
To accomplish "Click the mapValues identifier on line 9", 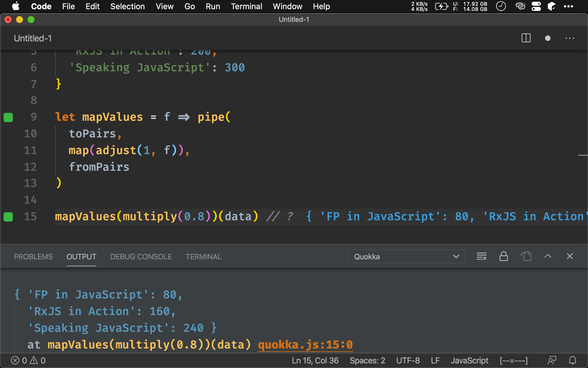I will (113, 117).
